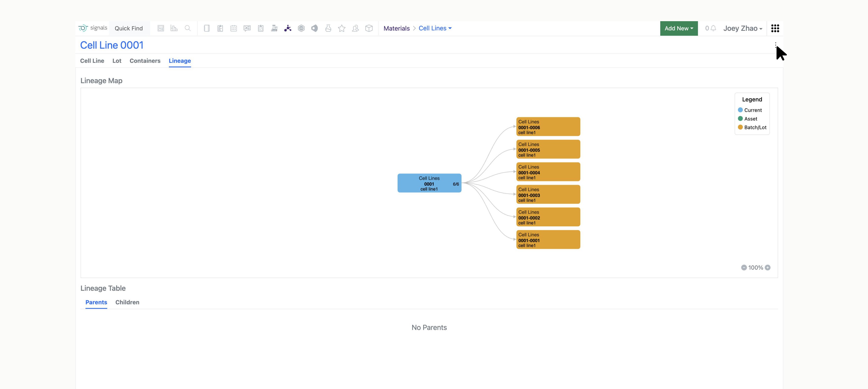The width and height of the screenshot is (868, 389).
Task: Open the shuffle chat bubble icon
Action: (247, 28)
